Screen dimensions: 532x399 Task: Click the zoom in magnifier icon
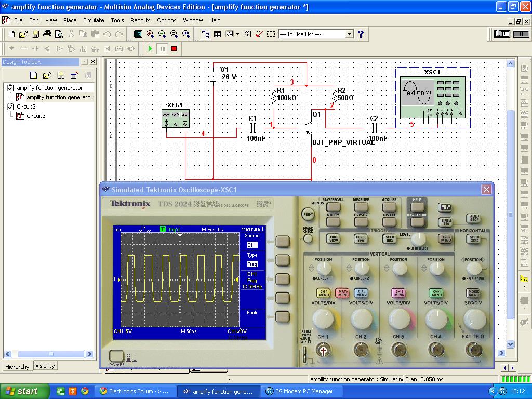(x=150, y=34)
